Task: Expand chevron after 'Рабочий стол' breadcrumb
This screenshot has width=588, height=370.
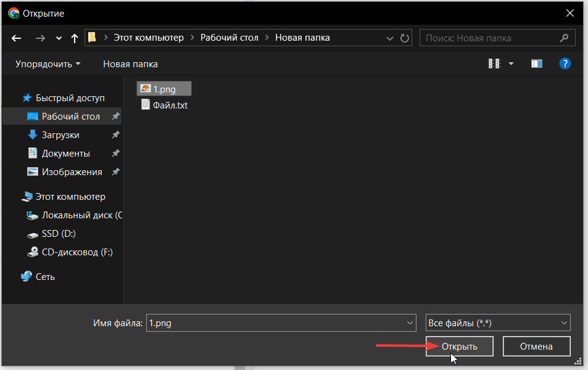Action: 267,38
